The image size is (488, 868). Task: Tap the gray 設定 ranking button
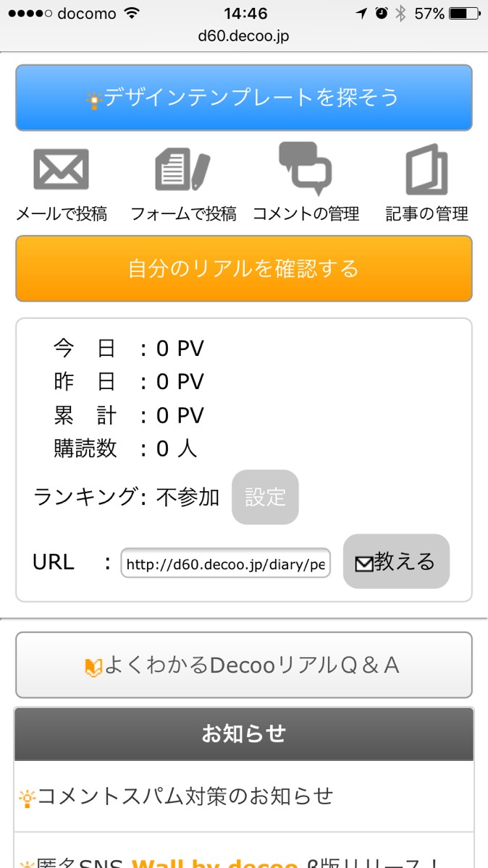coord(265,498)
